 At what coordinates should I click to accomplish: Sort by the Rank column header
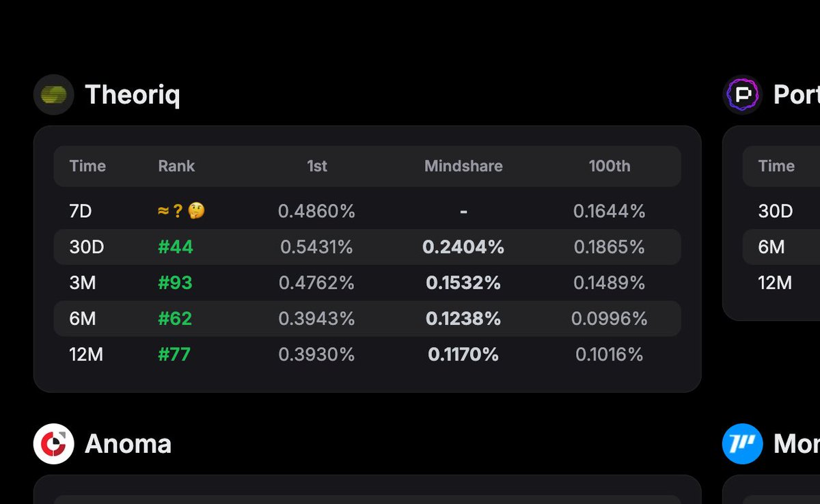click(176, 166)
